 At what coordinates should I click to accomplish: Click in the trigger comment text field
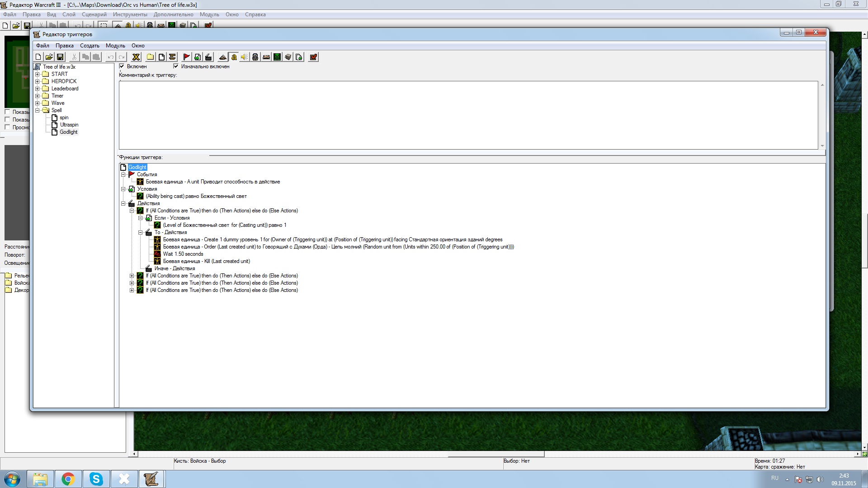pos(468,115)
